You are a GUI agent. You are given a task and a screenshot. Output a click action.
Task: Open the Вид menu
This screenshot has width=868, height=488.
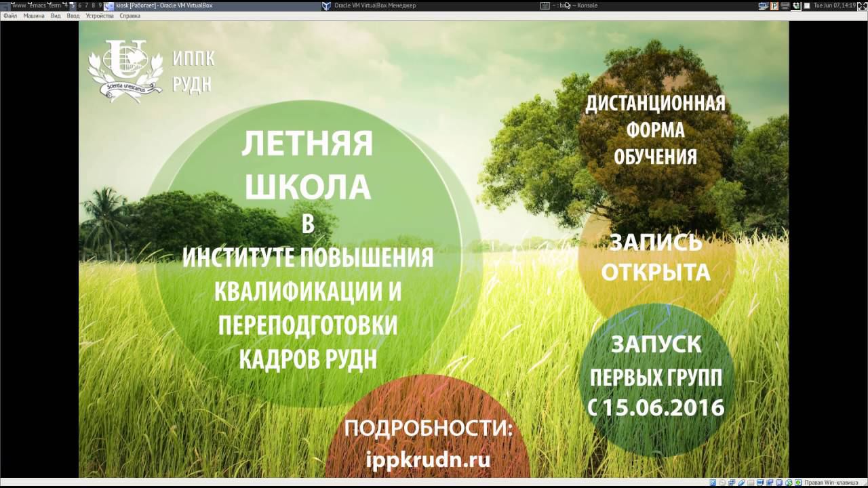56,16
